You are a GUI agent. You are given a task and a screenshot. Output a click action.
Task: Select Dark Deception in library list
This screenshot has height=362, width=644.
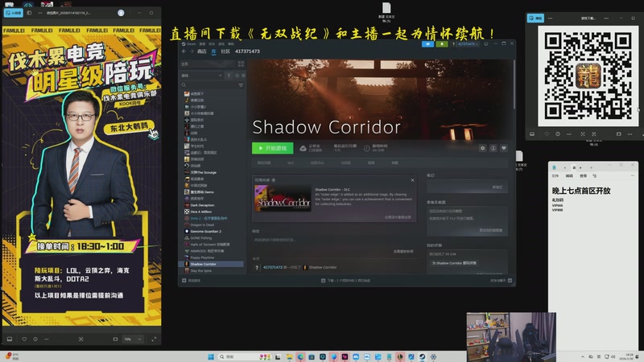(202, 205)
